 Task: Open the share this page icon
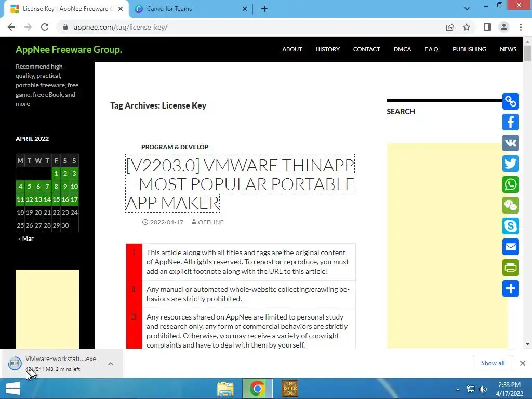450,27
